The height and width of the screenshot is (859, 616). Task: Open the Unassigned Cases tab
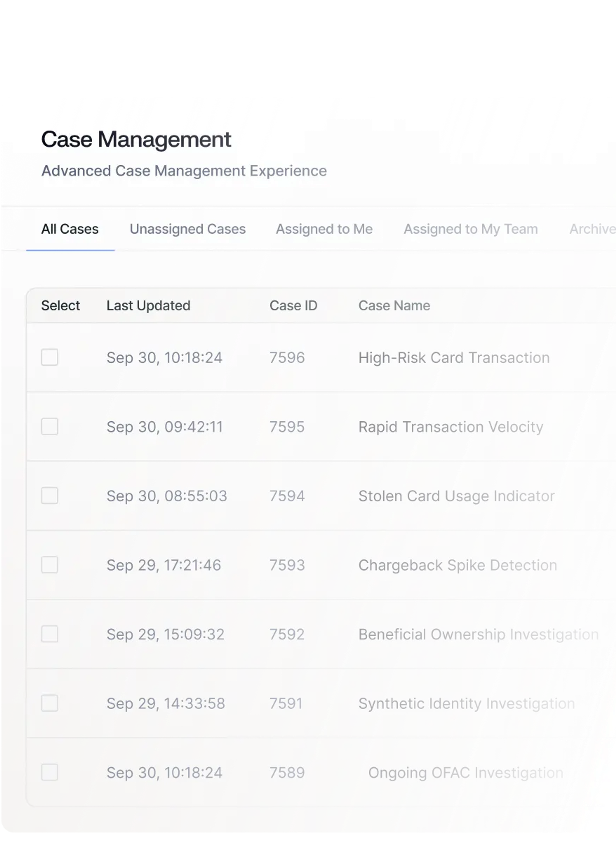(x=188, y=229)
